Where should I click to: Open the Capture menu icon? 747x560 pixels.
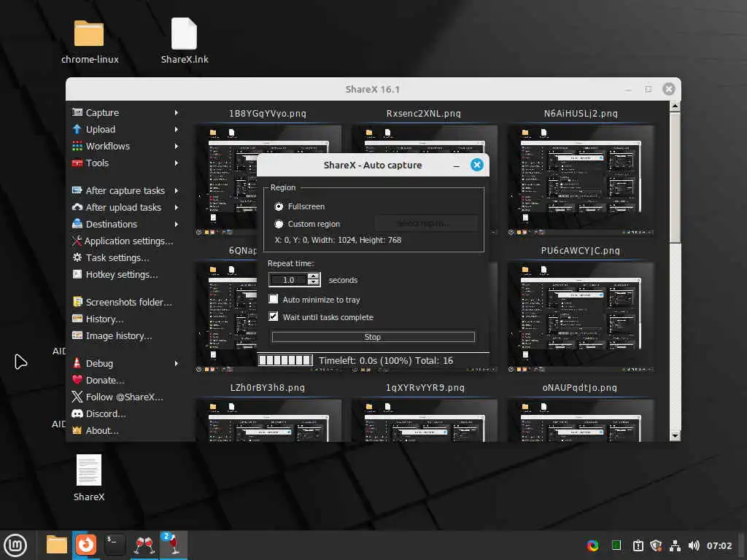[77, 112]
